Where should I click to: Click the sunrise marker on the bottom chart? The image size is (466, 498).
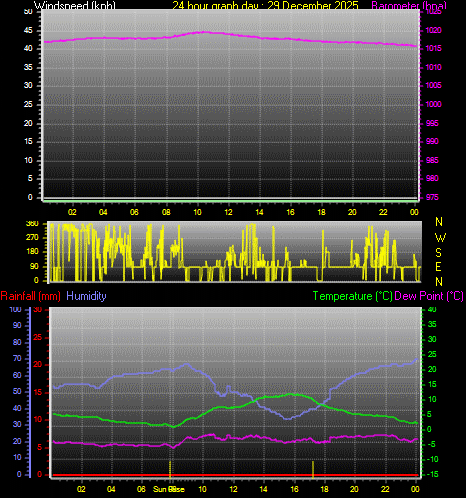tap(170, 469)
